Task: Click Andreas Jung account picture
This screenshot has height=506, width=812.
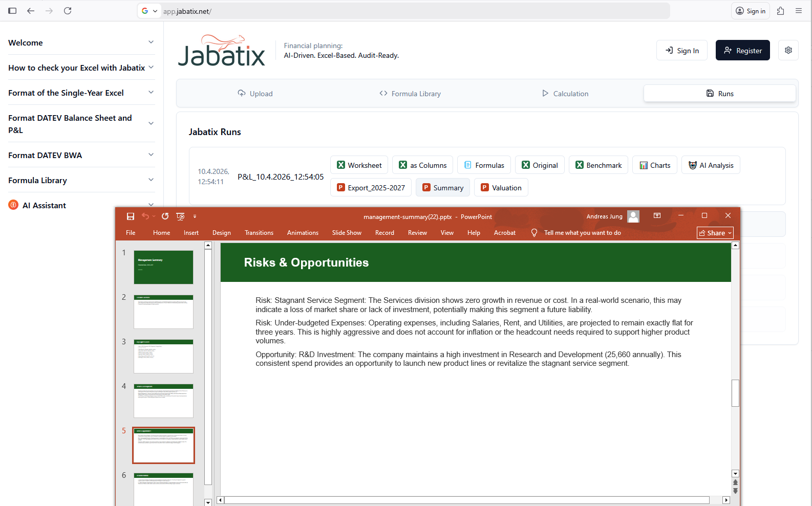Action: pyautogui.click(x=633, y=216)
